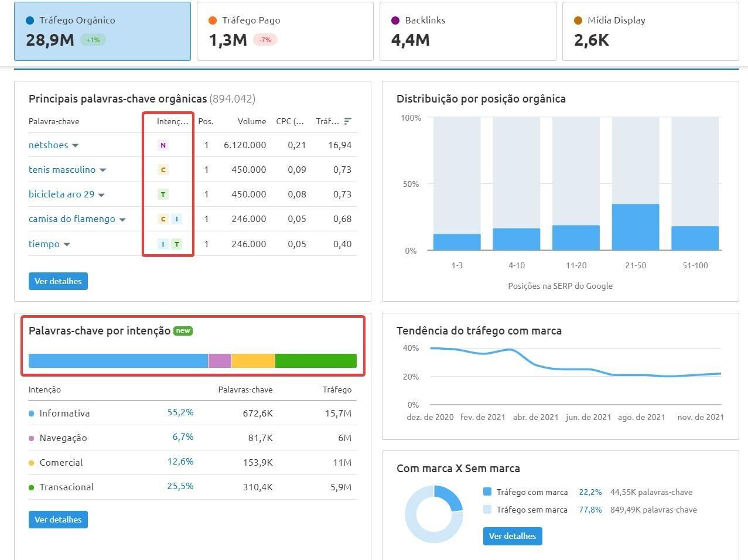Click Ver detalhes in Com marca panel
Image resolution: width=748 pixels, height=560 pixels.
pos(513,536)
